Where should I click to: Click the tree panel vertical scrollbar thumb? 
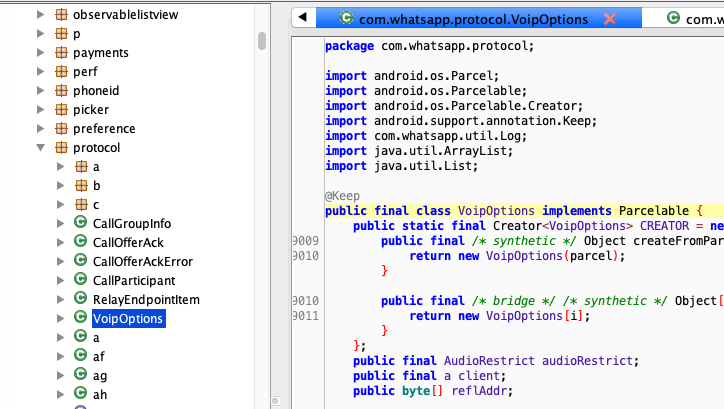click(262, 41)
